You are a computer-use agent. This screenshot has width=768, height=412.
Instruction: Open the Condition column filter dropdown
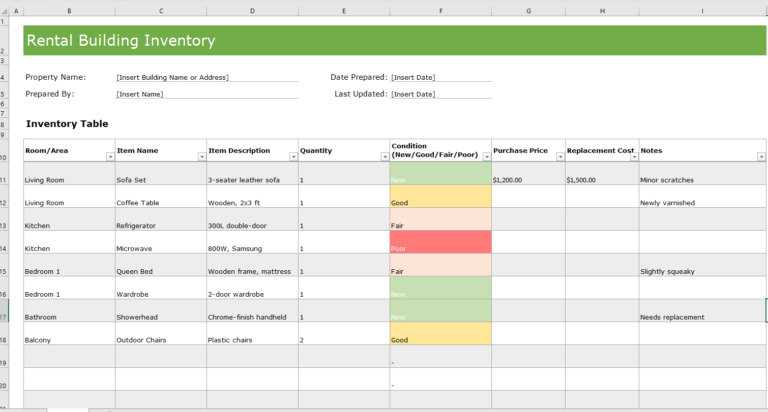click(487, 156)
